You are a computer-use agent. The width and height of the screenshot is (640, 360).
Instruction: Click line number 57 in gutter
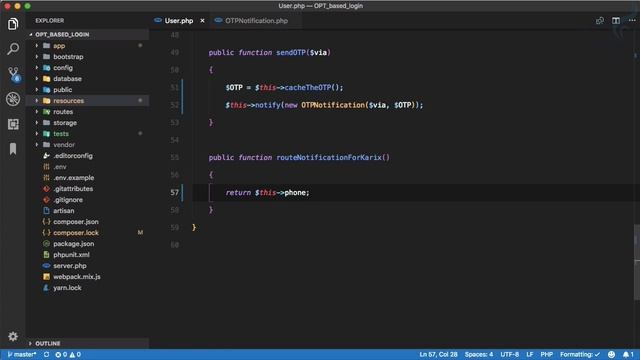174,193
